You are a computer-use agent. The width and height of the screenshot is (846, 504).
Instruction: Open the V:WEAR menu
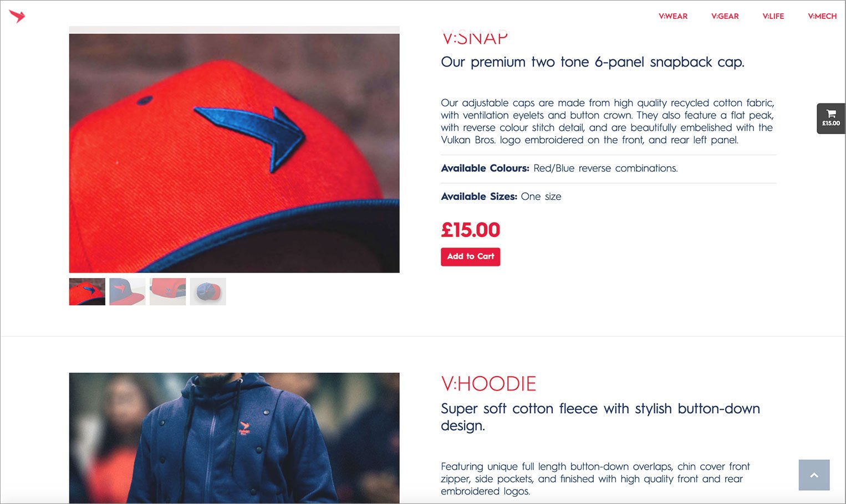coord(673,16)
